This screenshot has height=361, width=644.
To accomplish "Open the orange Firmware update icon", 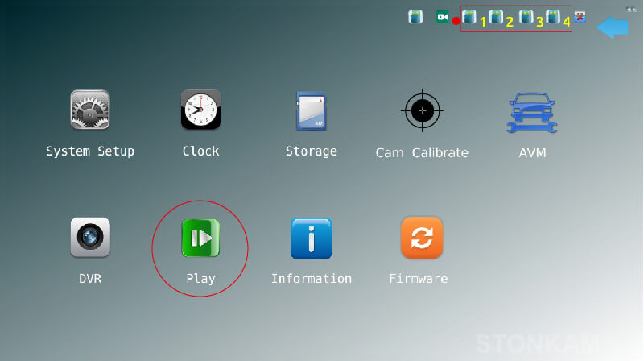I will pyautogui.click(x=422, y=238).
